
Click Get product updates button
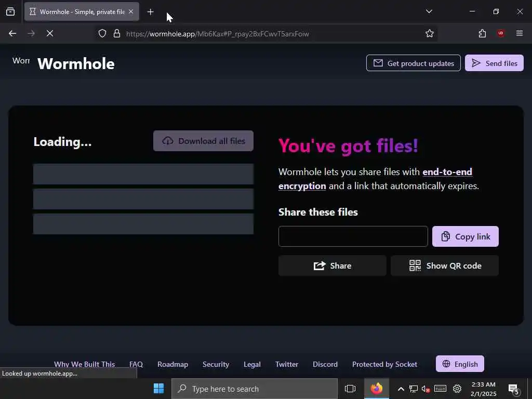413,63
